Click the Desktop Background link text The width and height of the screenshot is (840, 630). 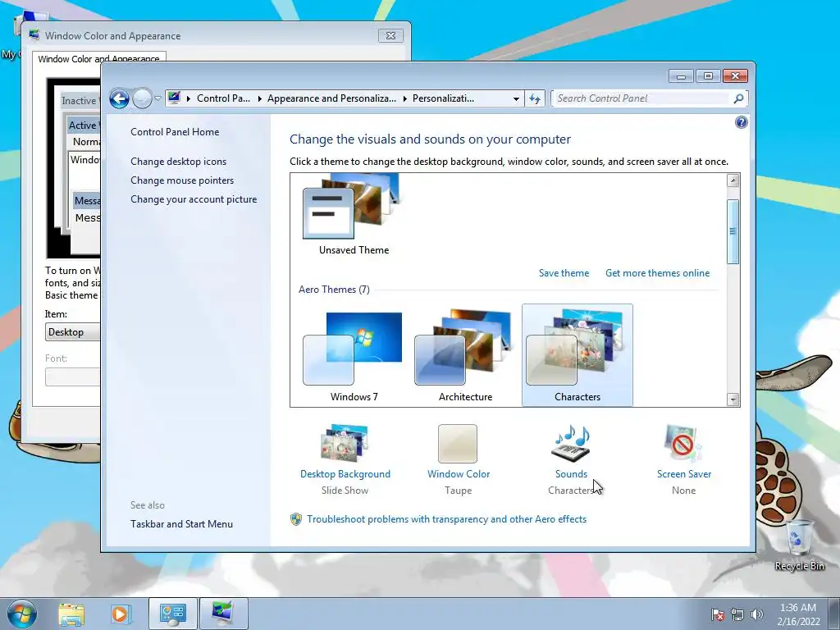(345, 474)
